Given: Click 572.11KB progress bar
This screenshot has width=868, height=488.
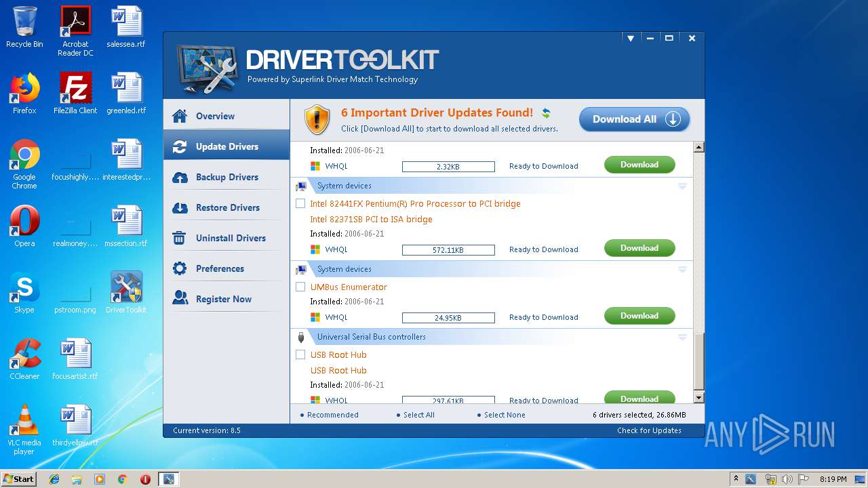Looking at the screenshot, I should click(448, 250).
